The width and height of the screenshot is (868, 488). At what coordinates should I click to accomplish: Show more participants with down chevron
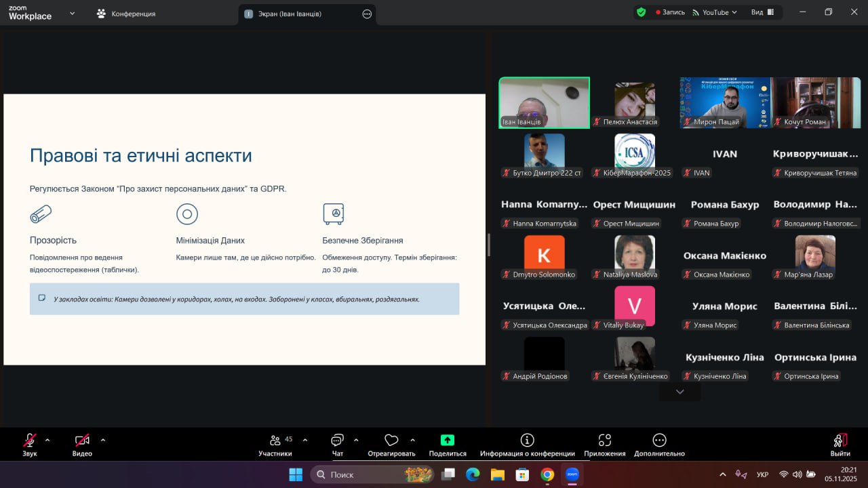(x=679, y=392)
